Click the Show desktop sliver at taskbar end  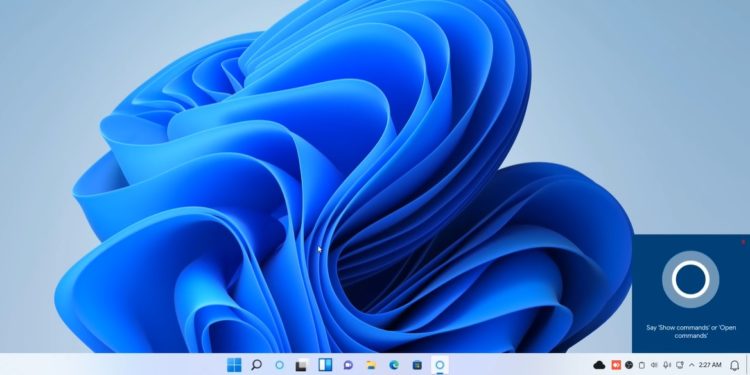748,365
